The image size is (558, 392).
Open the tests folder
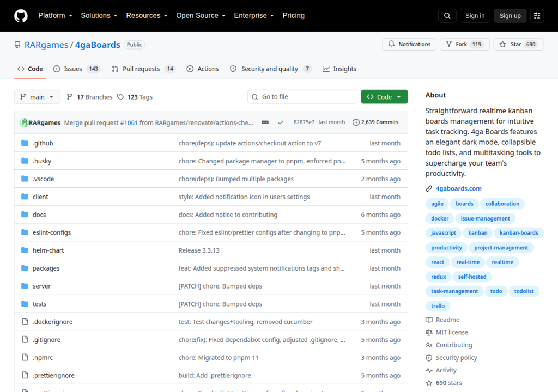[x=39, y=304]
